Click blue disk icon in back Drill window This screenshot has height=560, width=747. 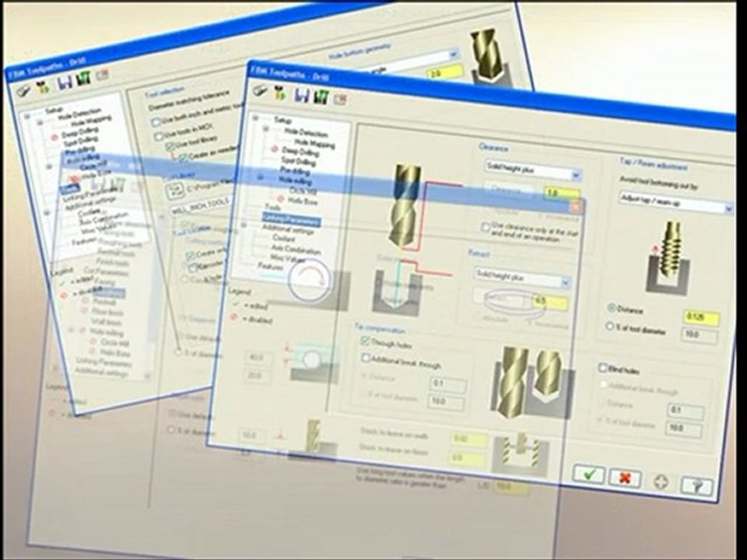[x=65, y=82]
